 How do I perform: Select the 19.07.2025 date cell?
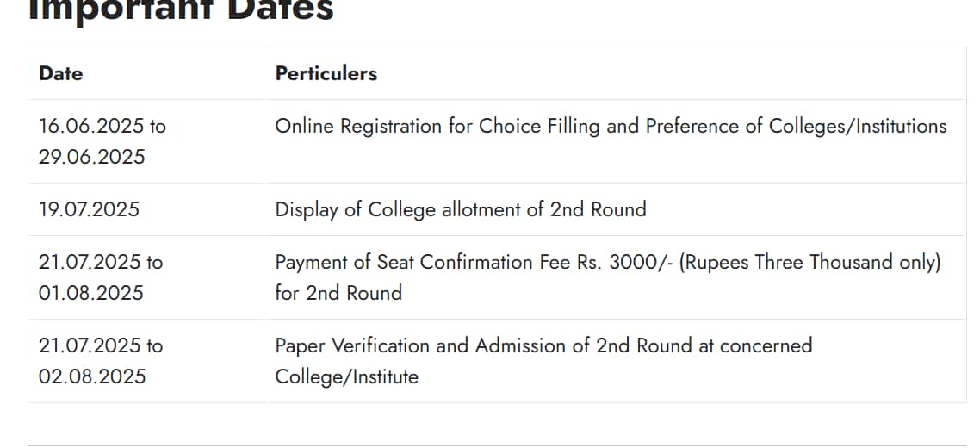pyautogui.click(x=146, y=209)
